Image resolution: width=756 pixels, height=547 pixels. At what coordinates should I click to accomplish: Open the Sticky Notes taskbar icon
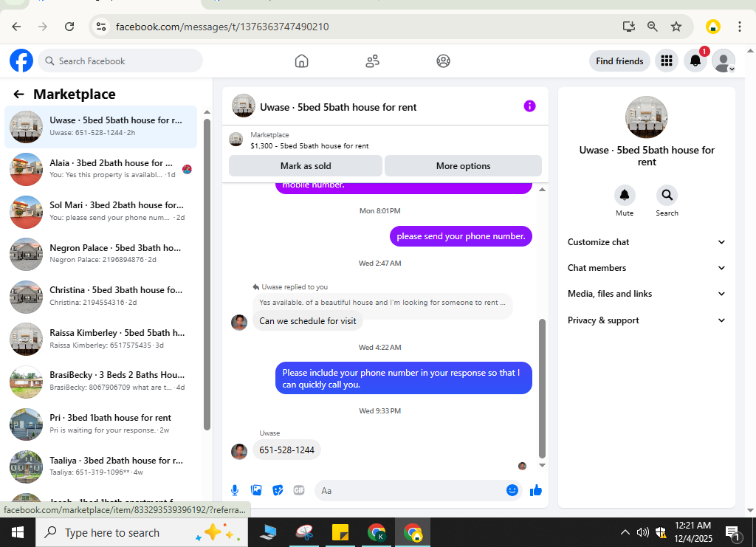340,532
